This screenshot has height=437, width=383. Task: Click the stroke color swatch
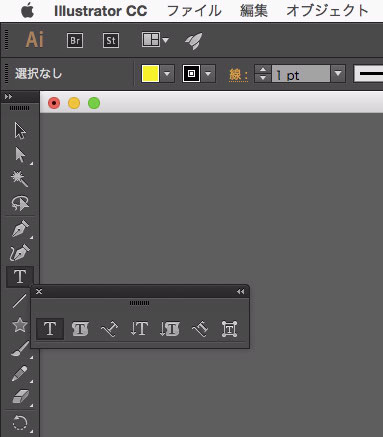point(191,73)
